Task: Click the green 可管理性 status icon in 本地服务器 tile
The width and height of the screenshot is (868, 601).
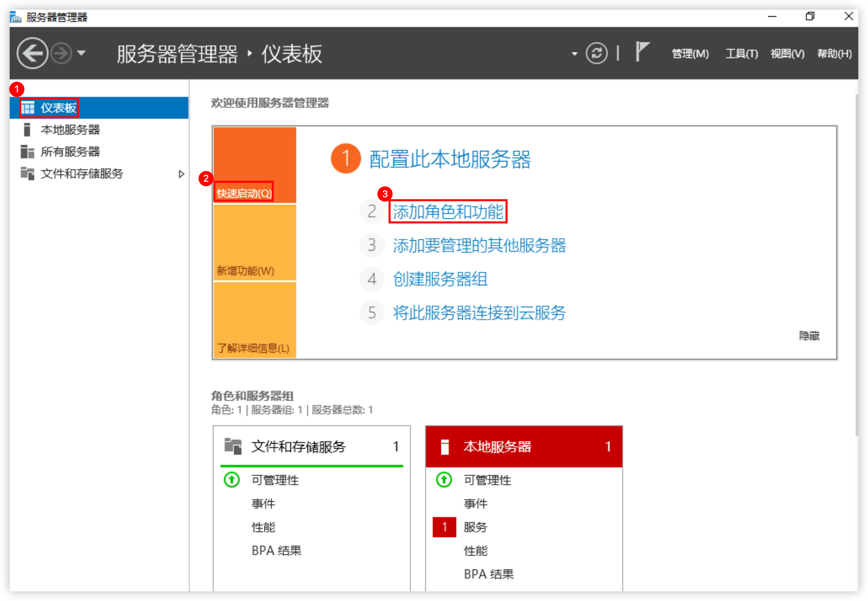Action: (x=444, y=480)
